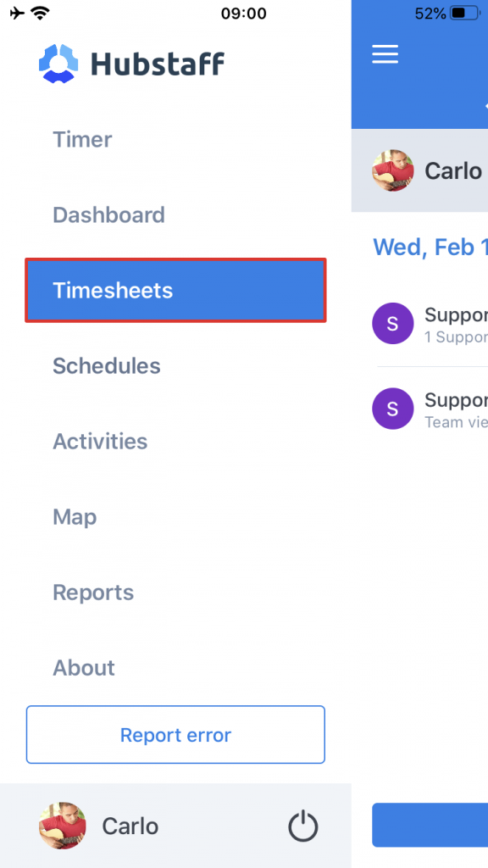Open the About page
This screenshot has height=868, width=488.
click(x=84, y=668)
